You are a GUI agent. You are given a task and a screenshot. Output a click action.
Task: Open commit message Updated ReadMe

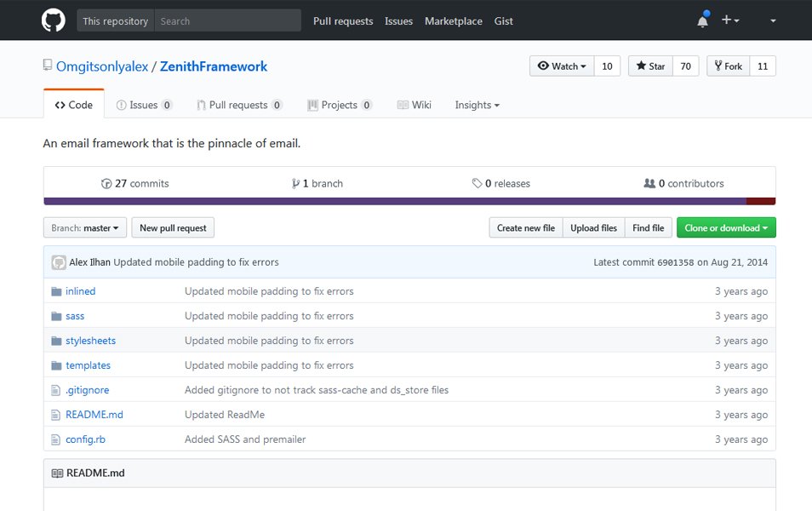tap(225, 415)
